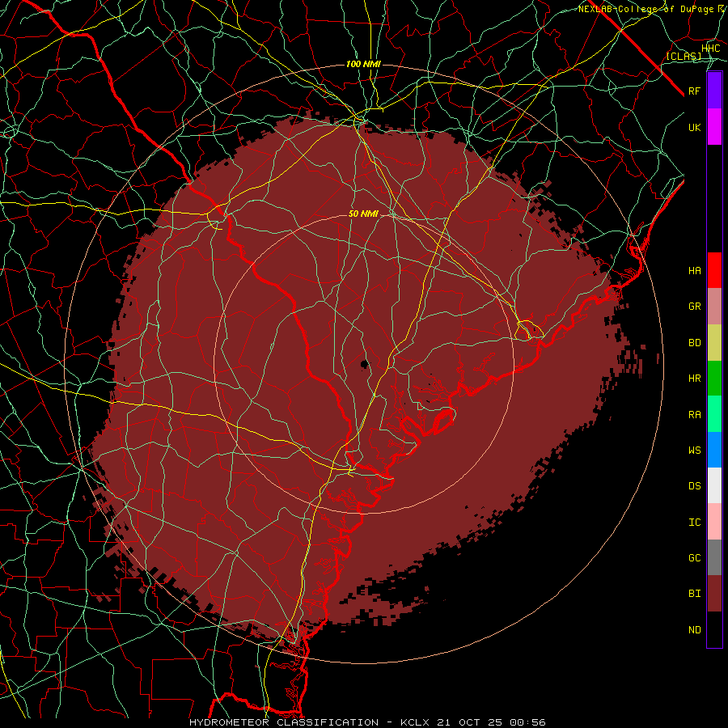728x728 pixels.
Task: Click the black radar site dot at center
Action: click(x=365, y=364)
